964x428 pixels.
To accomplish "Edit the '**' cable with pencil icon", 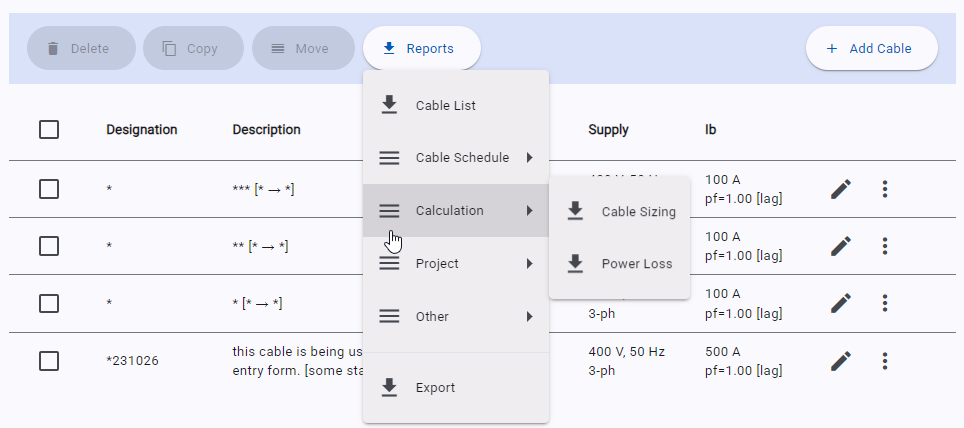I will click(841, 246).
